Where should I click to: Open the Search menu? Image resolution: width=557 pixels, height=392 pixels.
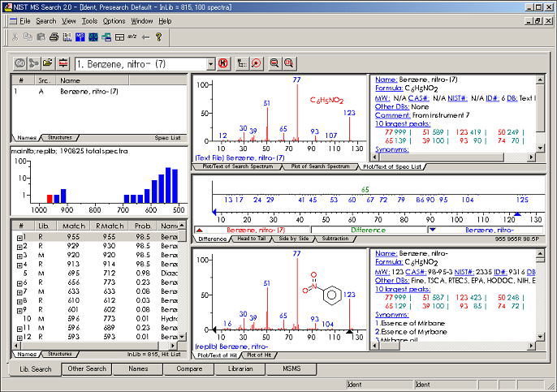(x=46, y=21)
